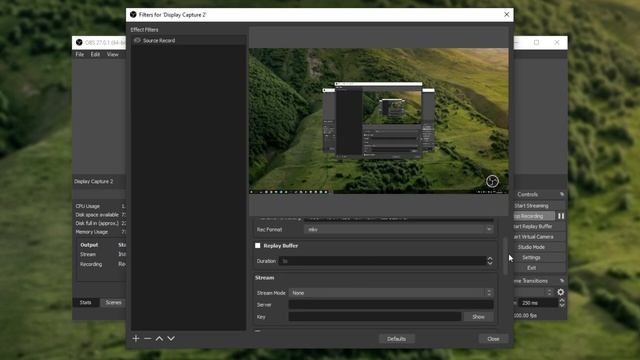Click the Stream row in the Output stats

pyautogui.click(x=102, y=254)
